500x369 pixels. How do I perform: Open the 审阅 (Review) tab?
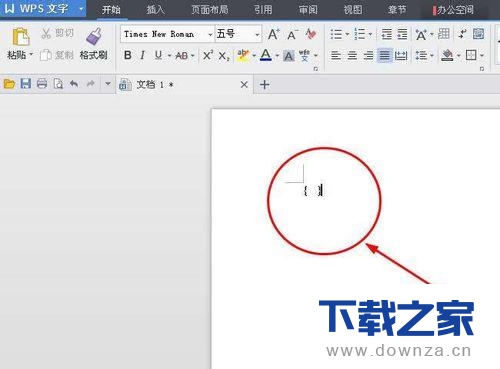click(308, 9)
